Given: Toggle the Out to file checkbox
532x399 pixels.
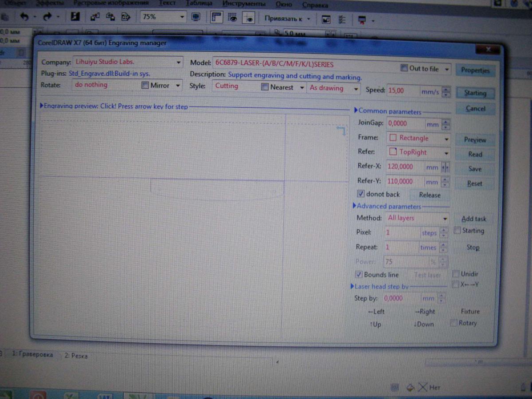Looking at the screenshot, I should click(x=404, y=68).
